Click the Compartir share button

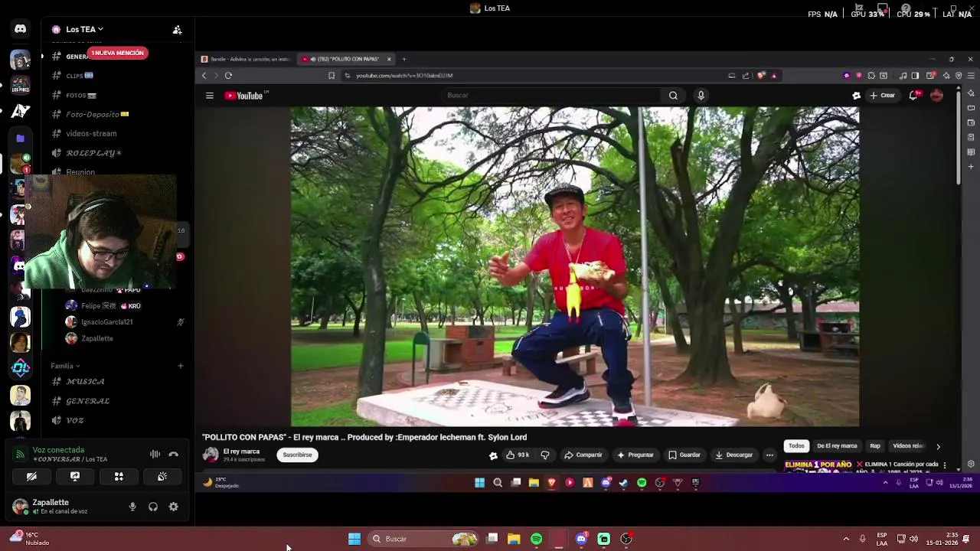(x=583, y=455)
